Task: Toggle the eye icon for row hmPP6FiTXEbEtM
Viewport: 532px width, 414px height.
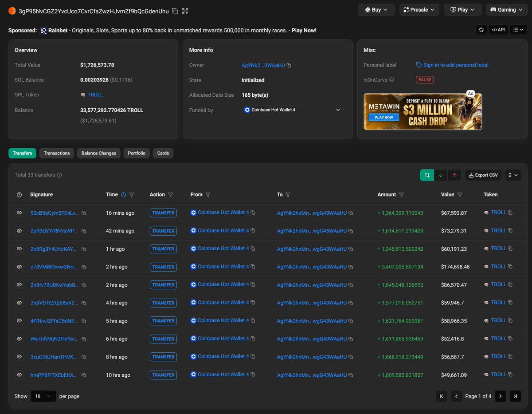Action: 19,375
